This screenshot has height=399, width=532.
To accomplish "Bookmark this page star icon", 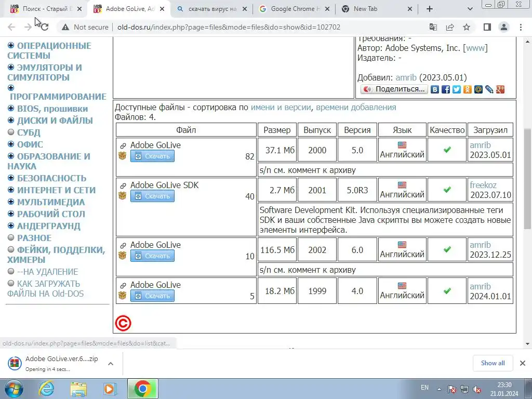I will pos(467,27).
